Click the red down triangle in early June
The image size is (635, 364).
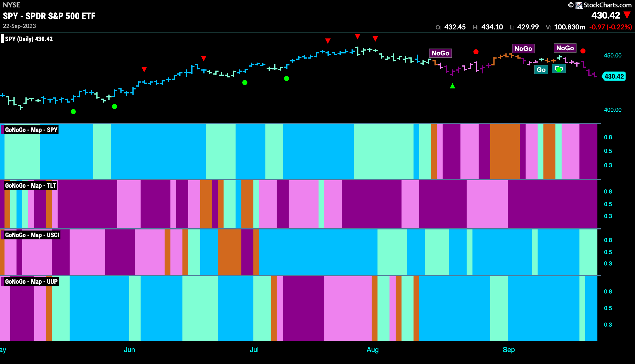point(144,69)
